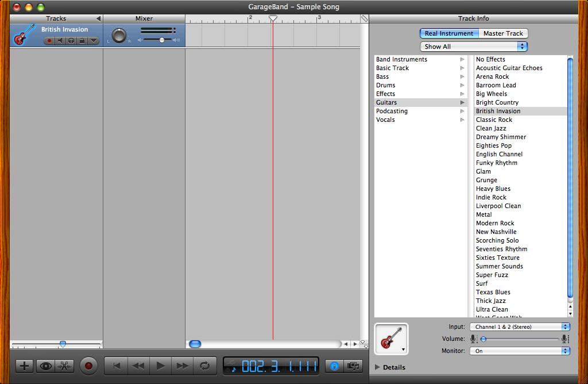
Task: Choose the Grunge preset
Action: tap(520, 180)
